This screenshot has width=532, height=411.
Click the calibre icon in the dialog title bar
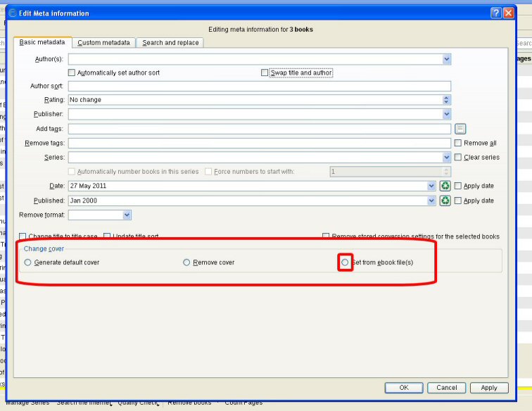[13, 13]
